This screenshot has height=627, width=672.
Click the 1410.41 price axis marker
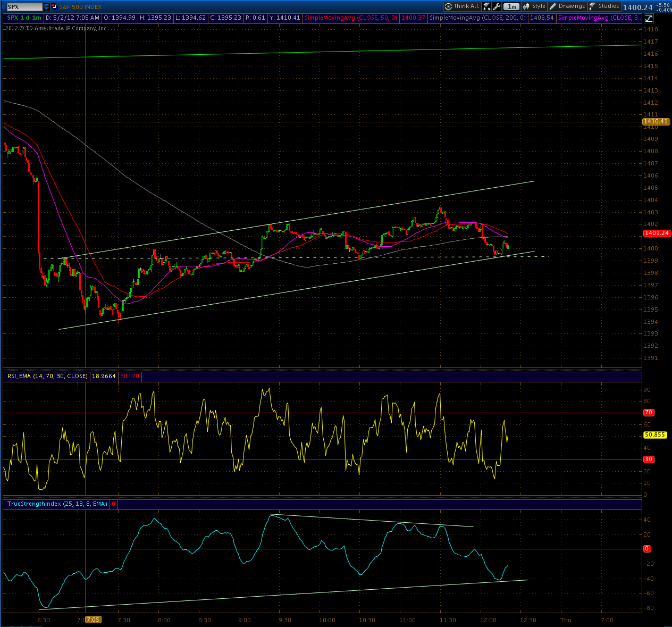click(x=656, y=121)
